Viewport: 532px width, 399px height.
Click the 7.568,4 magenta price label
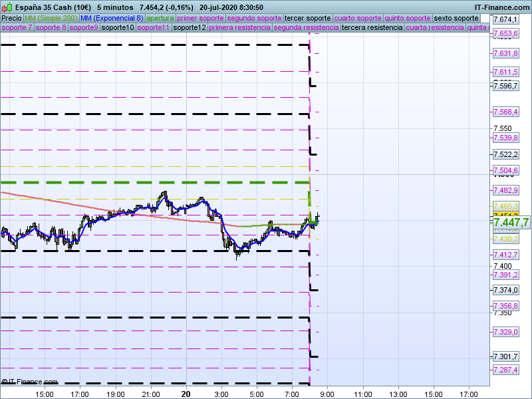tap(505, 112)
